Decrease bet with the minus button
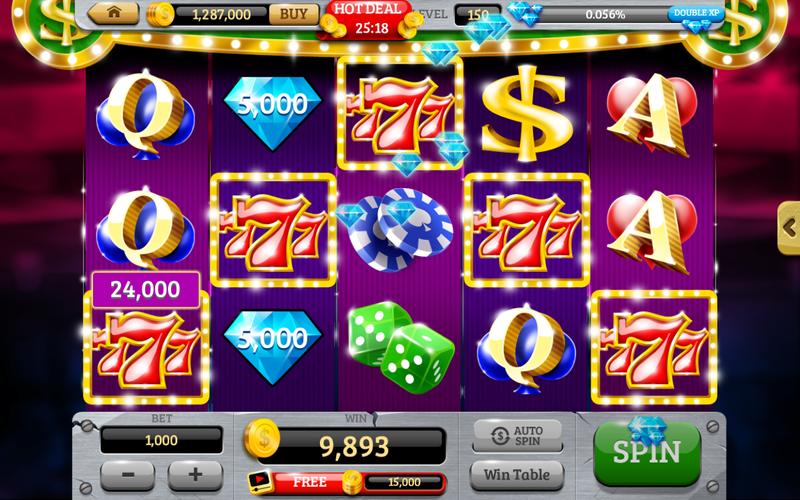 (x=128, y=475)
